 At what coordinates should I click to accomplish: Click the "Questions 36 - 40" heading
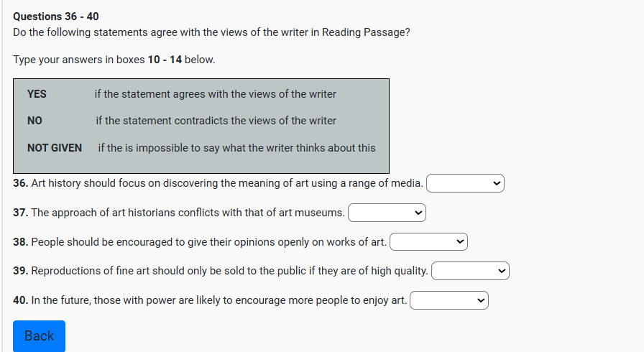[56, 16]
